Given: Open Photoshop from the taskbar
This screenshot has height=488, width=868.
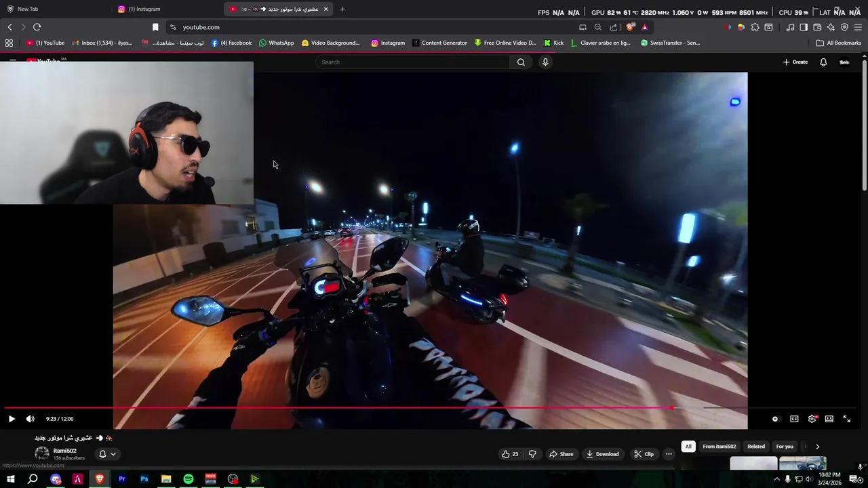Looking at the screenshot, I should coord(144,479).
